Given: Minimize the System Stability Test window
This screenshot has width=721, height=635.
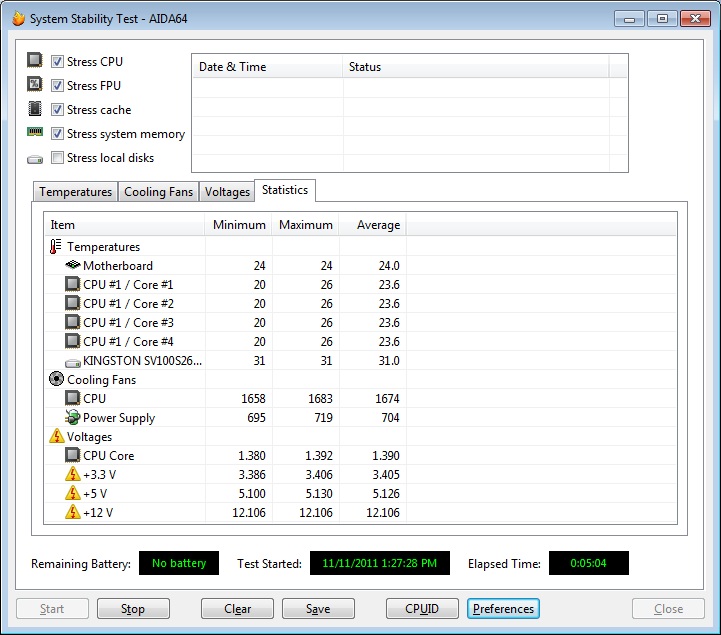Looking at the screenshot, I should (629, 19).
